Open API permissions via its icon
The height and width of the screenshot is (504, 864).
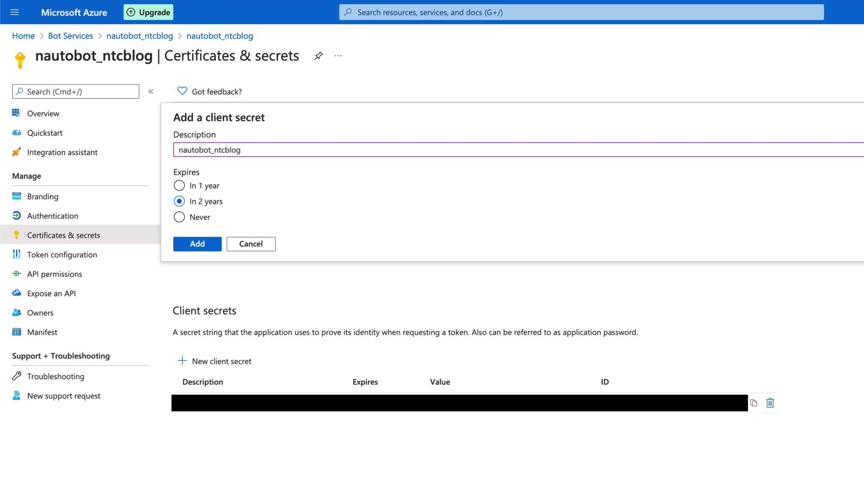[17, 274]
